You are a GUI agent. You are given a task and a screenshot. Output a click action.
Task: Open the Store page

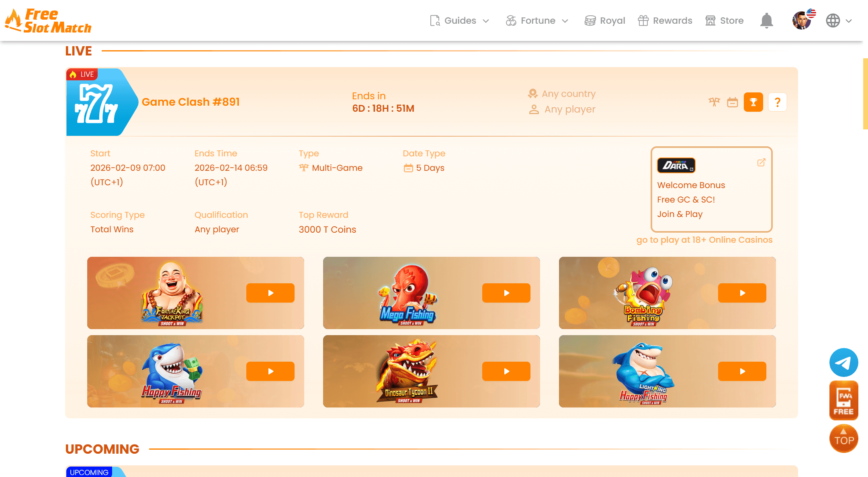pos(725,20)
